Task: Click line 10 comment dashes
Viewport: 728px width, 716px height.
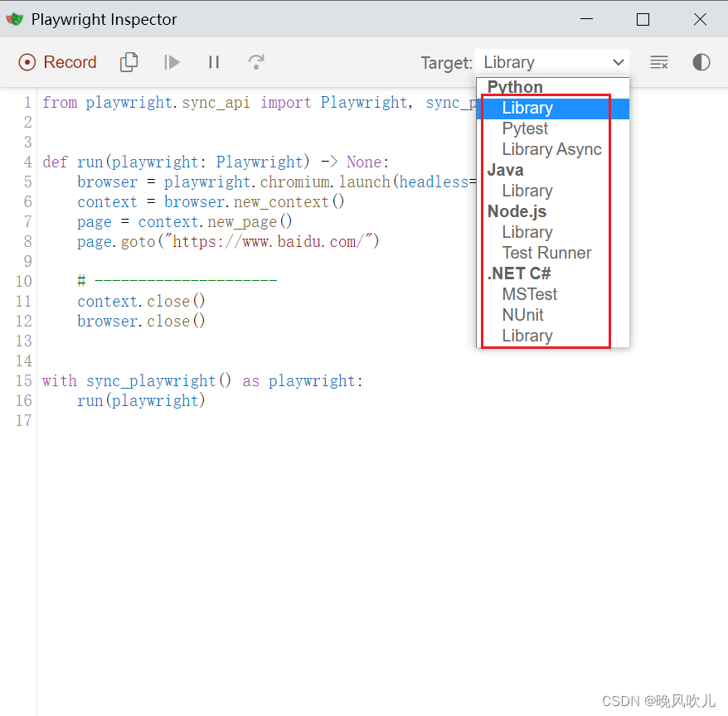Action: coord(177,281)
